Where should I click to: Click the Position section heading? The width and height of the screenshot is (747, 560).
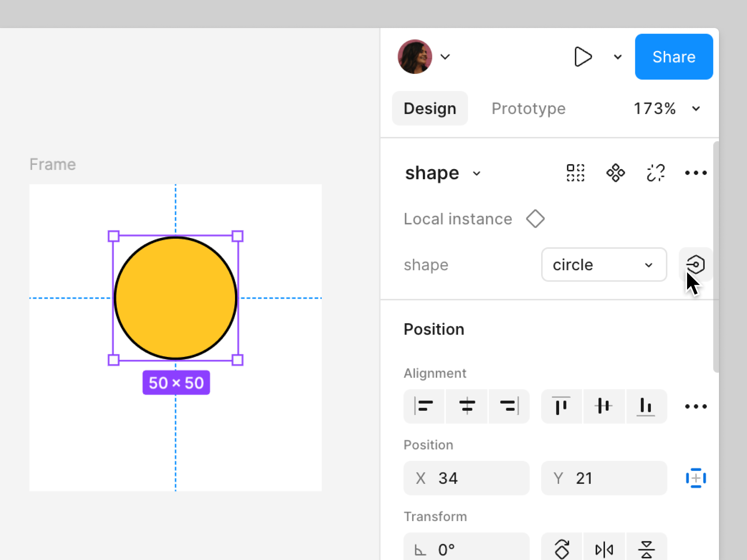[434, 329]
